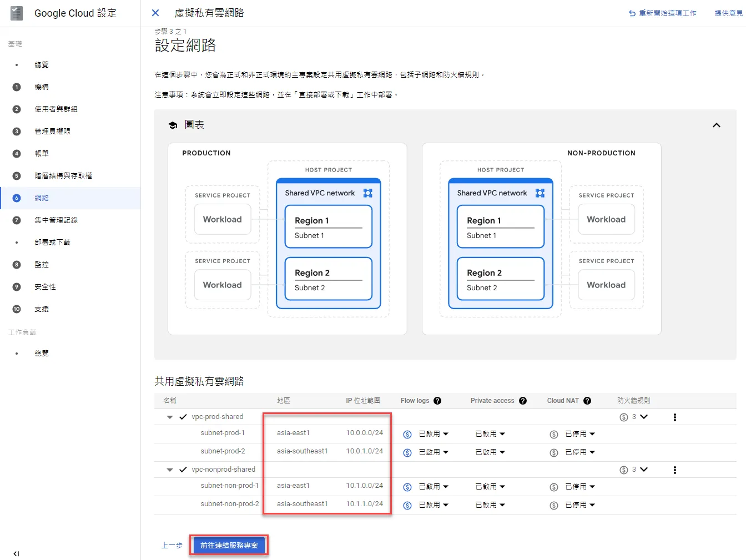The height and width of the screenshot is (560, 746).
Task: Click the vpc-prod-shared checkmark icon
Action: point(183,417)
